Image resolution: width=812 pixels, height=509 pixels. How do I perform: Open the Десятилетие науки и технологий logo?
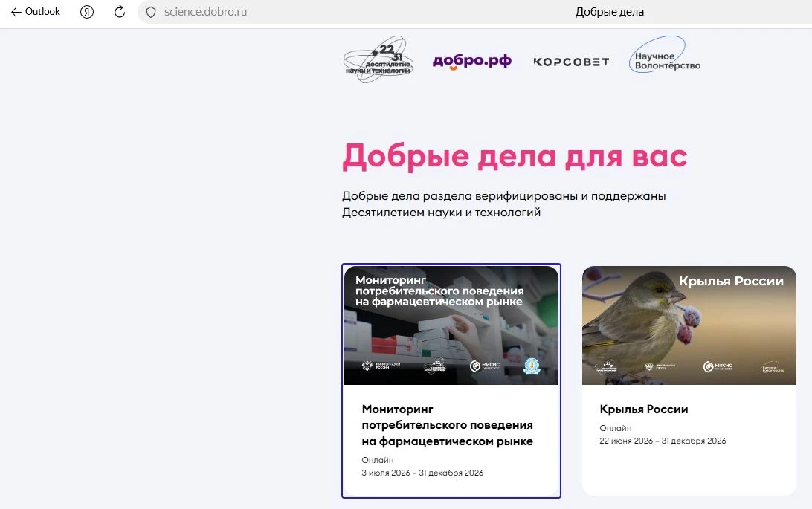point(378,60)
